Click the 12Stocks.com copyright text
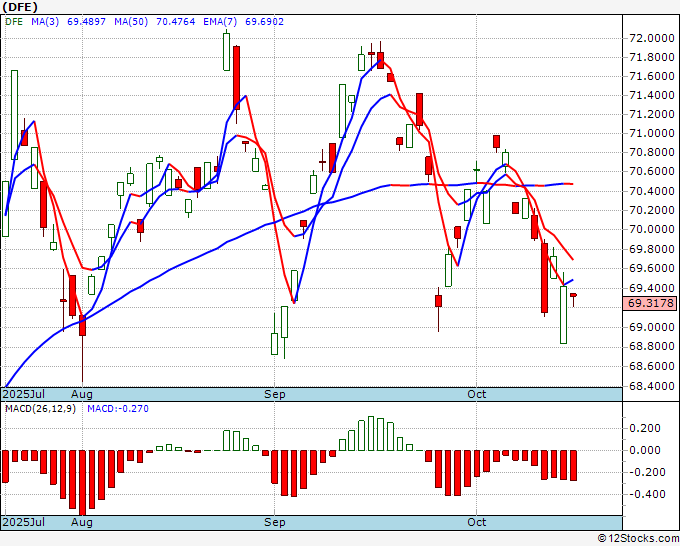Screen dimensions: 680x546 pyautogui.click(x=638, y=539)
